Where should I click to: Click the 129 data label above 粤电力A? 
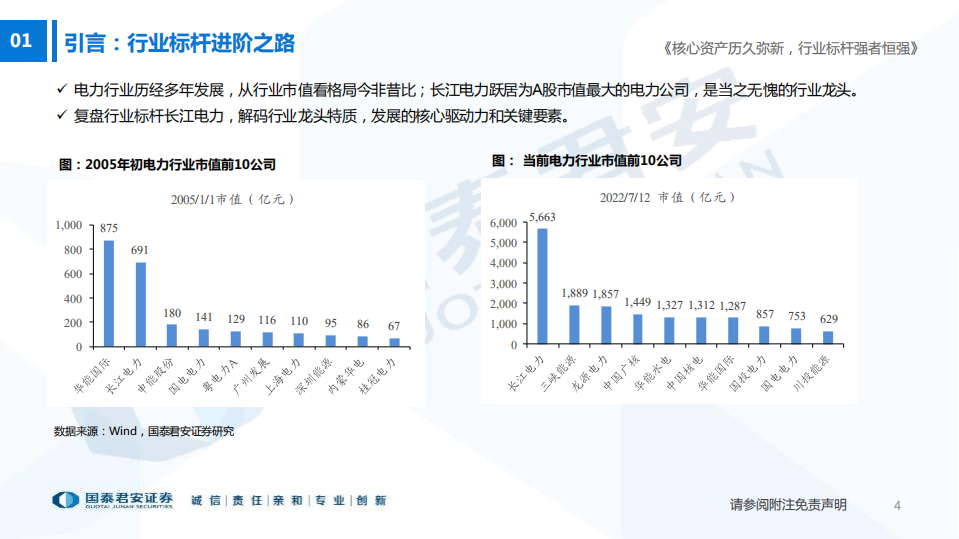click(x=236, y=319)
